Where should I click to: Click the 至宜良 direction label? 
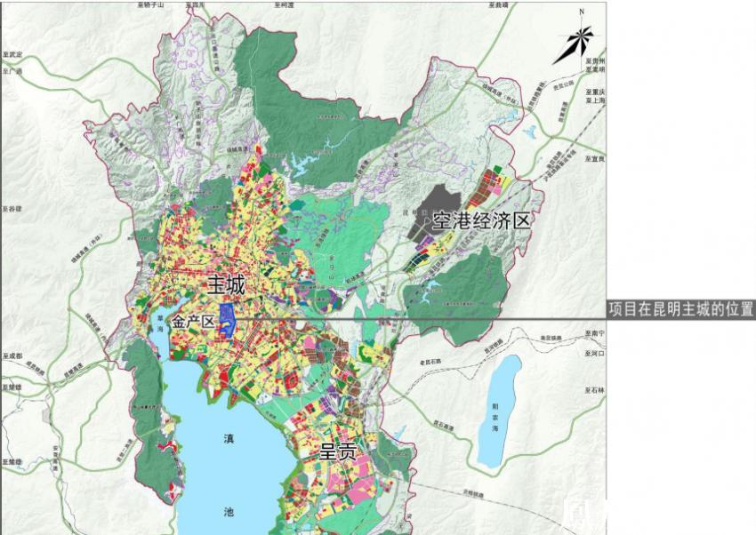pos(595,158)
